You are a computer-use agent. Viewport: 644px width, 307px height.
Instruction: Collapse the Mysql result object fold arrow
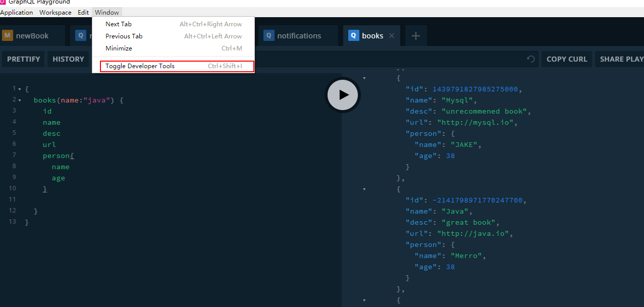tap(364, 78)
